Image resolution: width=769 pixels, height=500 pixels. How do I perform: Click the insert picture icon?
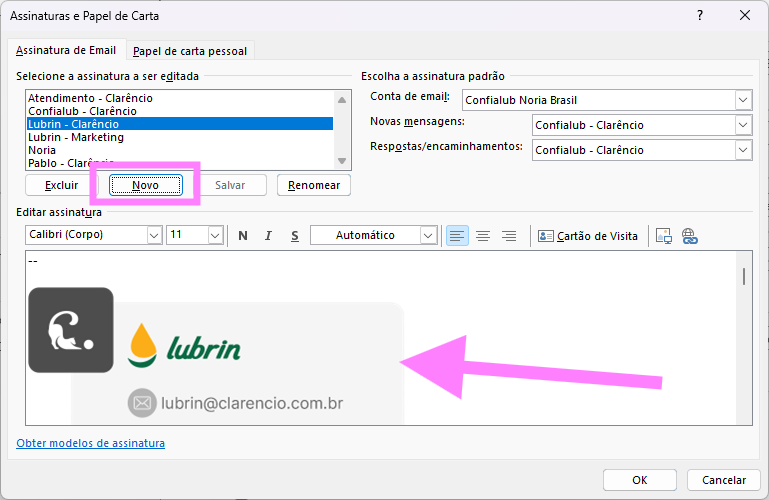click(x=664, y=236)
